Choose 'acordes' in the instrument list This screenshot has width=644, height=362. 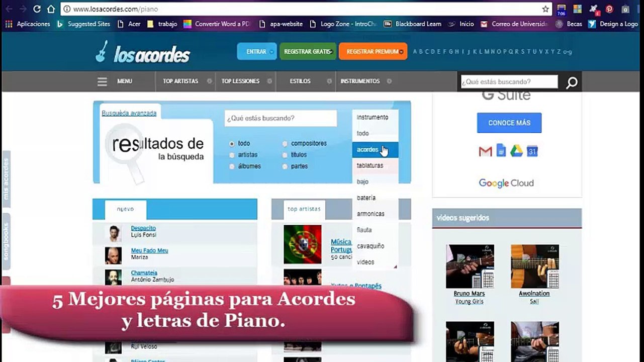(x=375, y=150)
